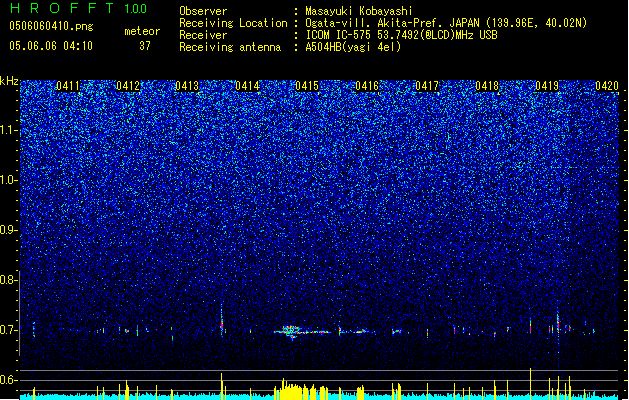Click the version number 1.0.0

136,9
